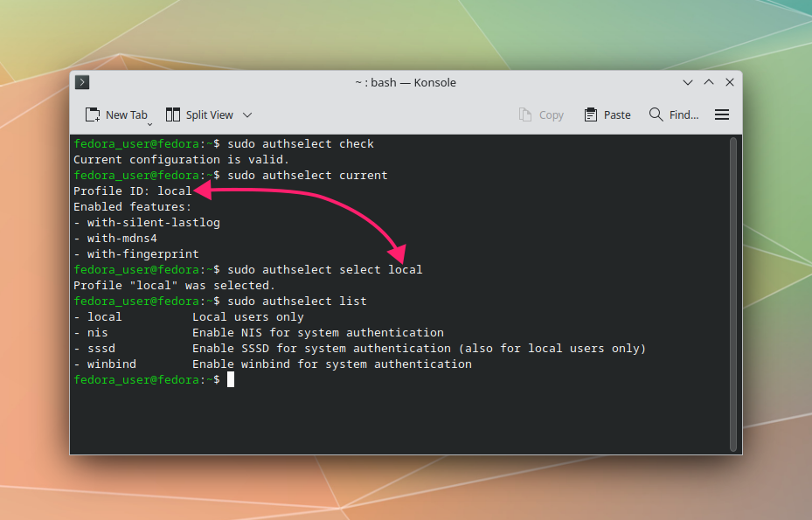Click the Split View button

pyautogui.click(x=199, y=115)
